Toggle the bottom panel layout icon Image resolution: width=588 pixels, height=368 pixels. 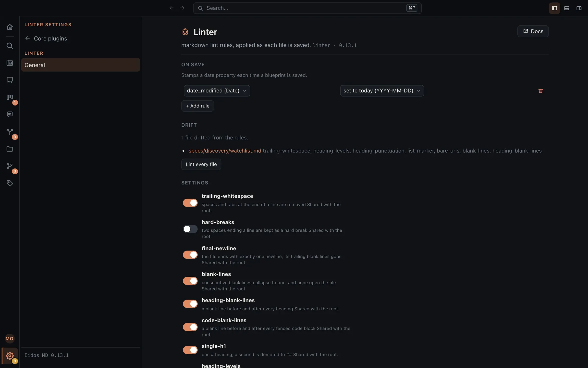pyautogui.click(x=567, y=8)
